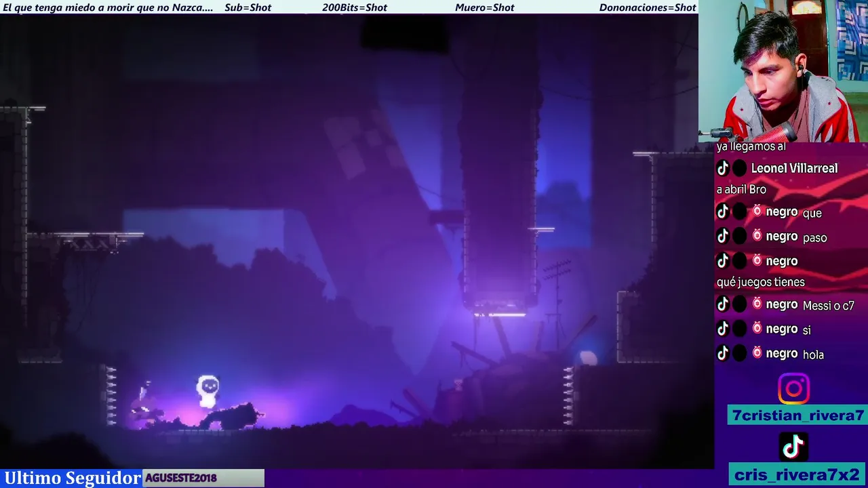Click the TikTok icon in the "negro si" row
The height and width of the screenshot is (488, 868).
coord(723,329)
